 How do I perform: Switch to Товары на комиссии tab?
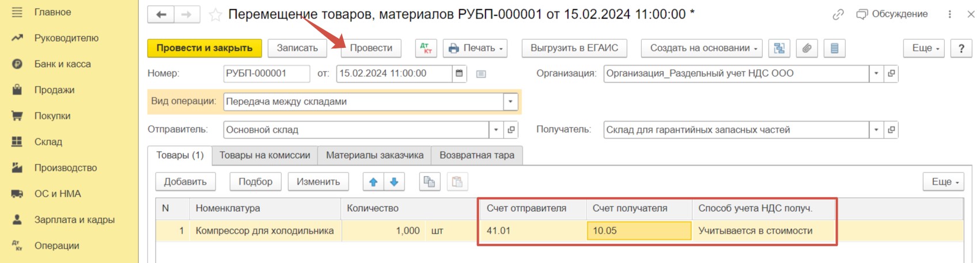264,155
